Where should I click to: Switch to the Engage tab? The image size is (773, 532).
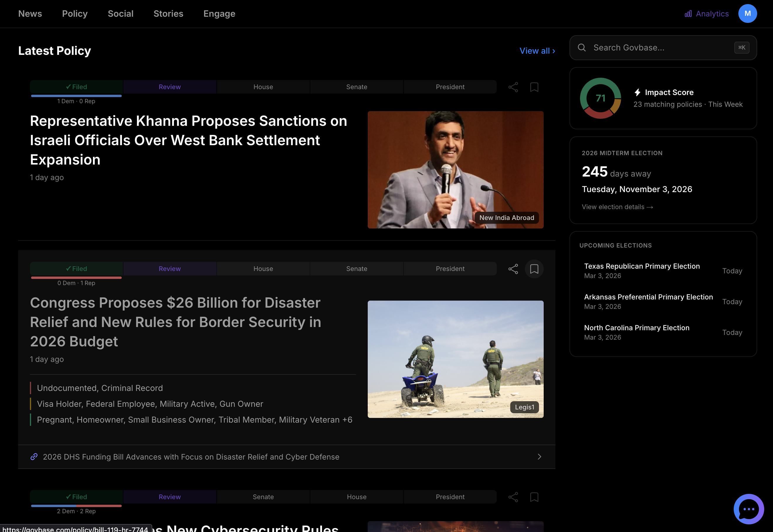pyautogui.click(x=219, y=14)
